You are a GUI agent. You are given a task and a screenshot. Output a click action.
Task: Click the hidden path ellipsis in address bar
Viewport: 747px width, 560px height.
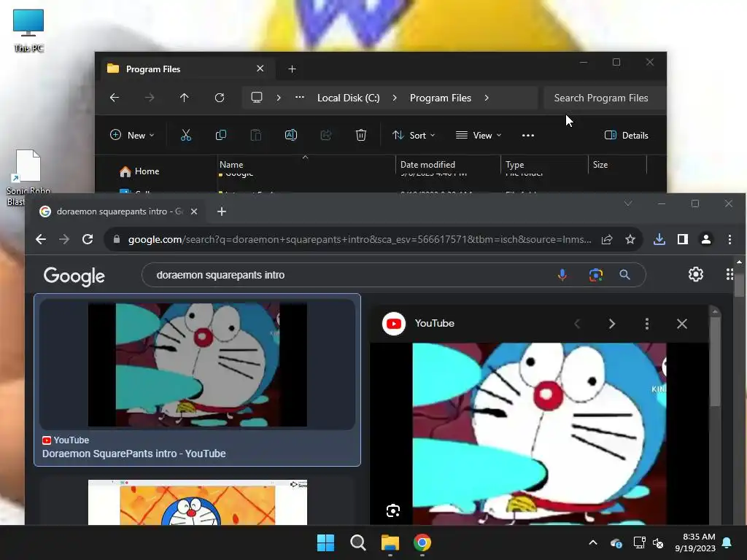click(300, 97)
